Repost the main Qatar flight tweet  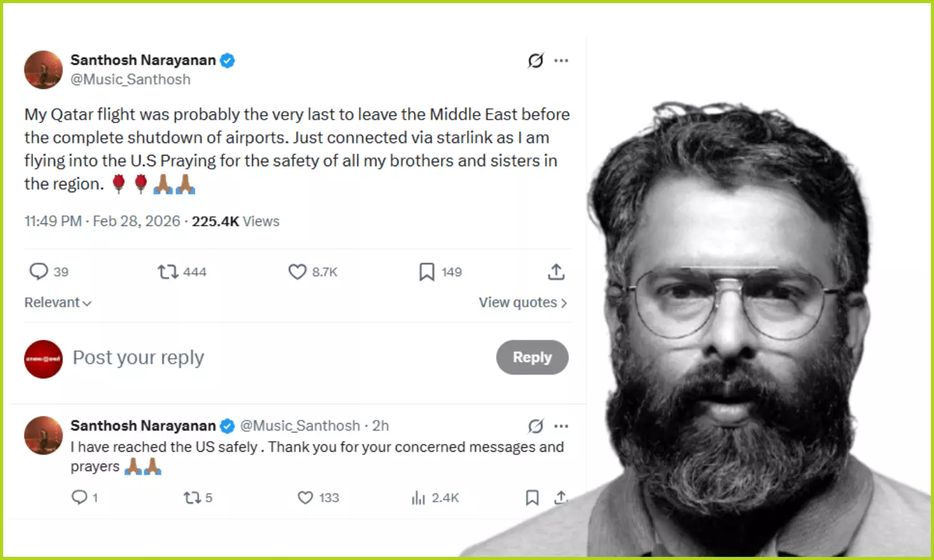click(x=167, y=271)
